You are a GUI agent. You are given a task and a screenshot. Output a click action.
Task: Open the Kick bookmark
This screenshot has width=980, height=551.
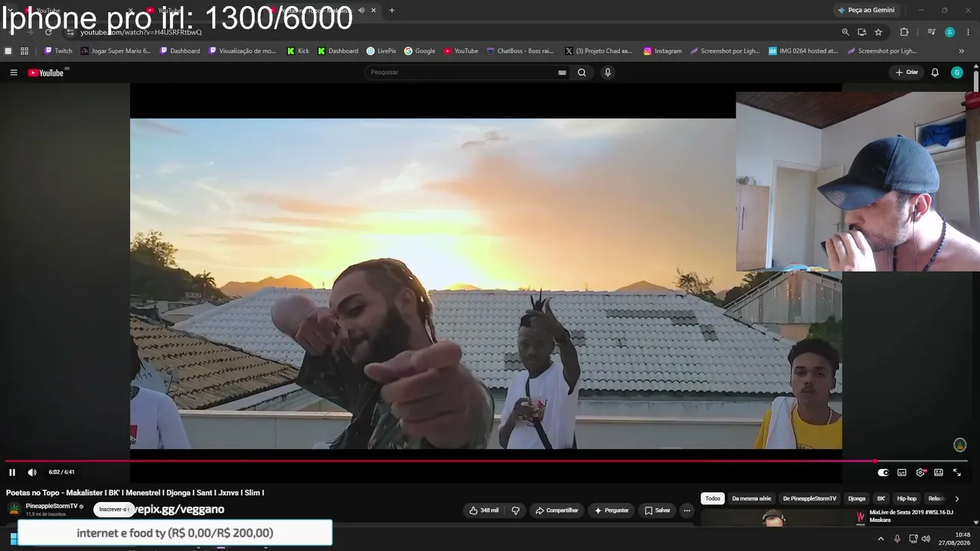click(x=298, y=51)
